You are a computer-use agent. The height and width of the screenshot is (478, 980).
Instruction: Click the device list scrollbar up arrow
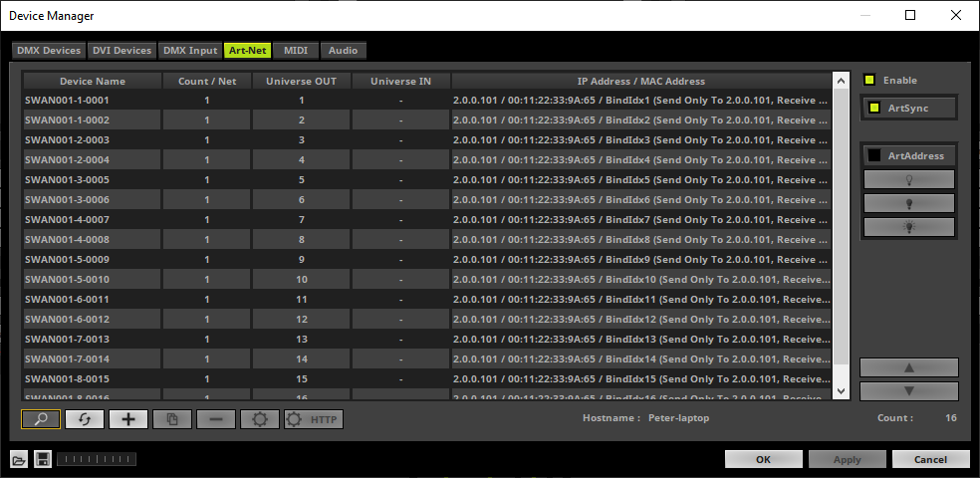(841, 80)
